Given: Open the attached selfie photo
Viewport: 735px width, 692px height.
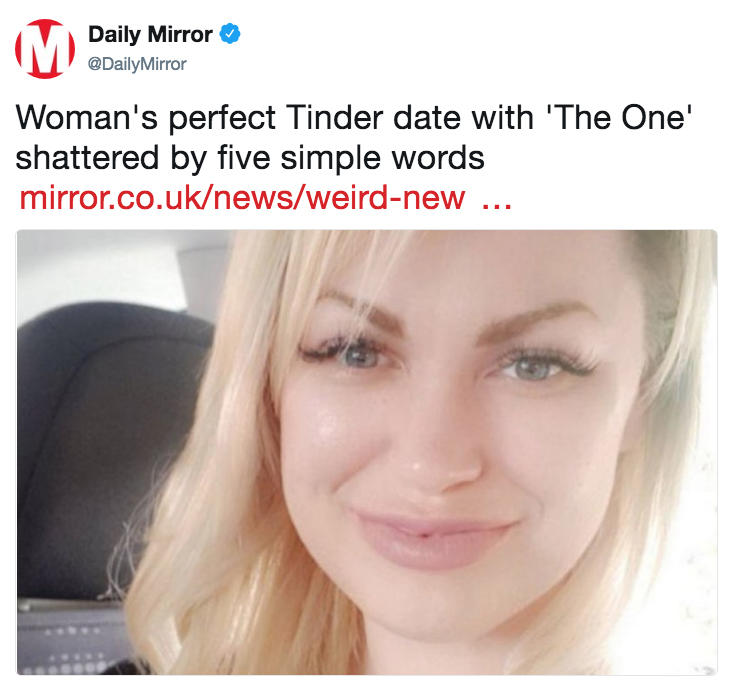Looking at the screenshot, I should click(367, 452).
